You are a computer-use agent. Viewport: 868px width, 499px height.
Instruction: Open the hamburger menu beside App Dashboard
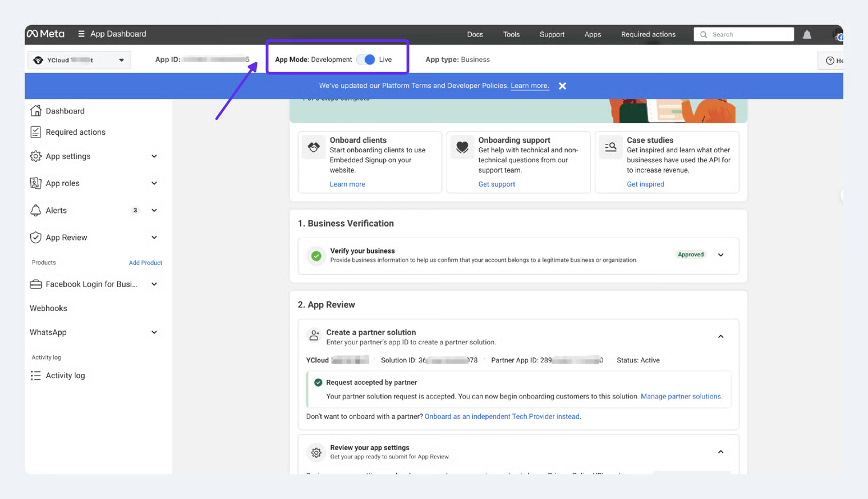coord(81,34)
